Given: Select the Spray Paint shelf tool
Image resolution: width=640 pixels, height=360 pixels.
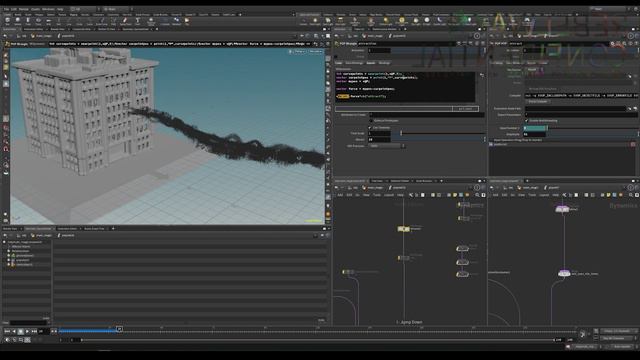Looking at the screenshot, I should tap(125, 21).
